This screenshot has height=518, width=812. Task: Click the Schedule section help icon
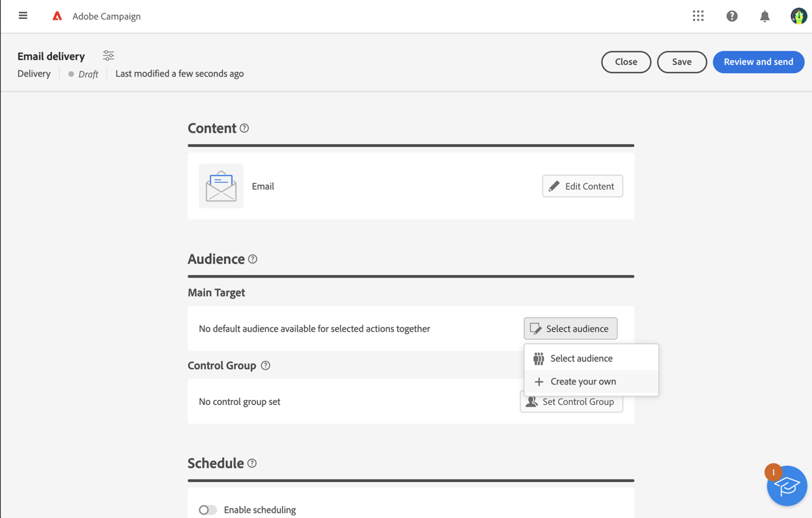click(x=251, y=463)
